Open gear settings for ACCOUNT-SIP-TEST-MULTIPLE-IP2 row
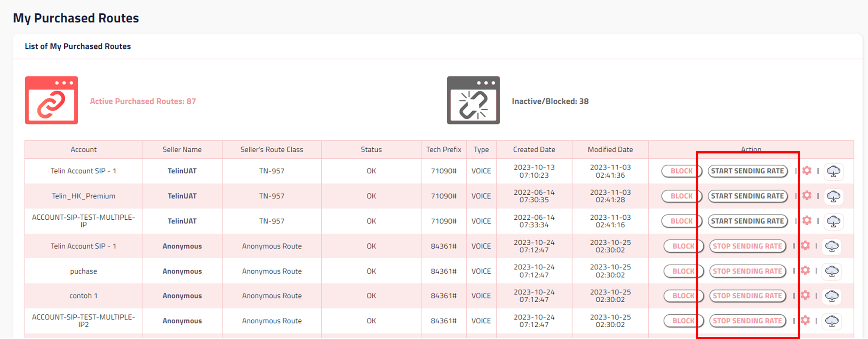Screen dimensions: 868x339 click(x=805, y=321)
